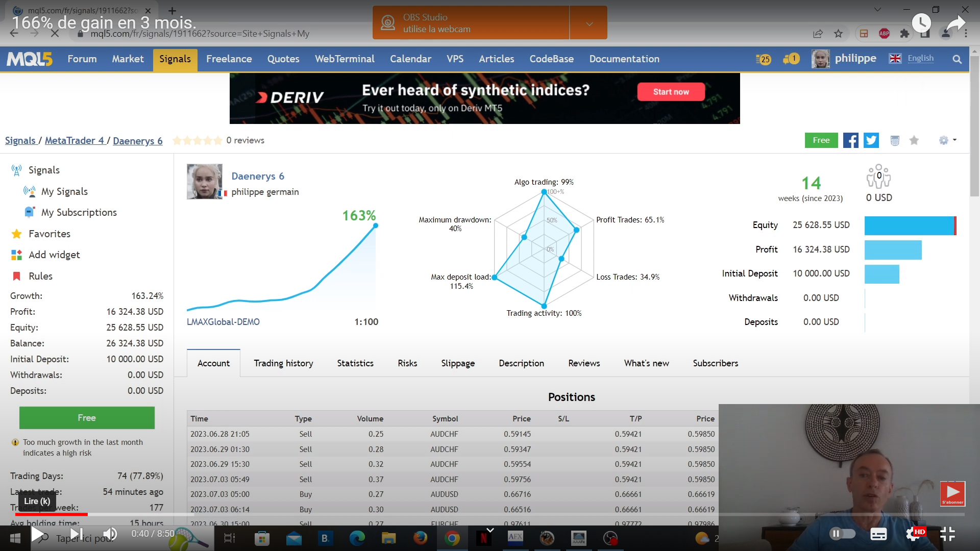Click the green Free button near Facebook

[821, 140]
